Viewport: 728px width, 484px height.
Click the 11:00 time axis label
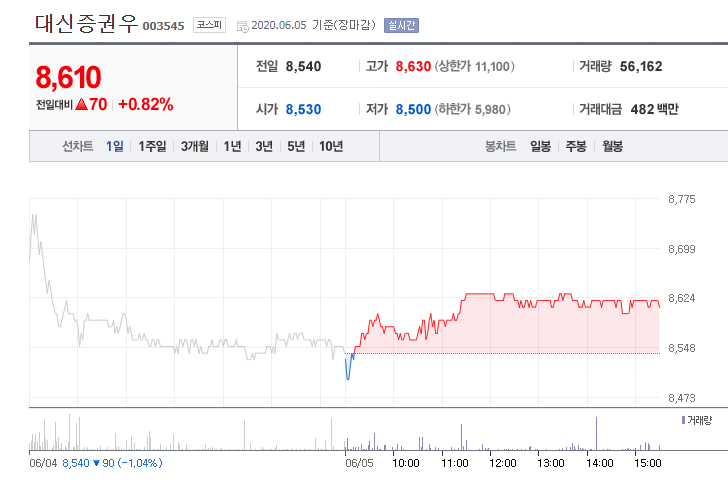pyautogui.click(x=455, y=463)
